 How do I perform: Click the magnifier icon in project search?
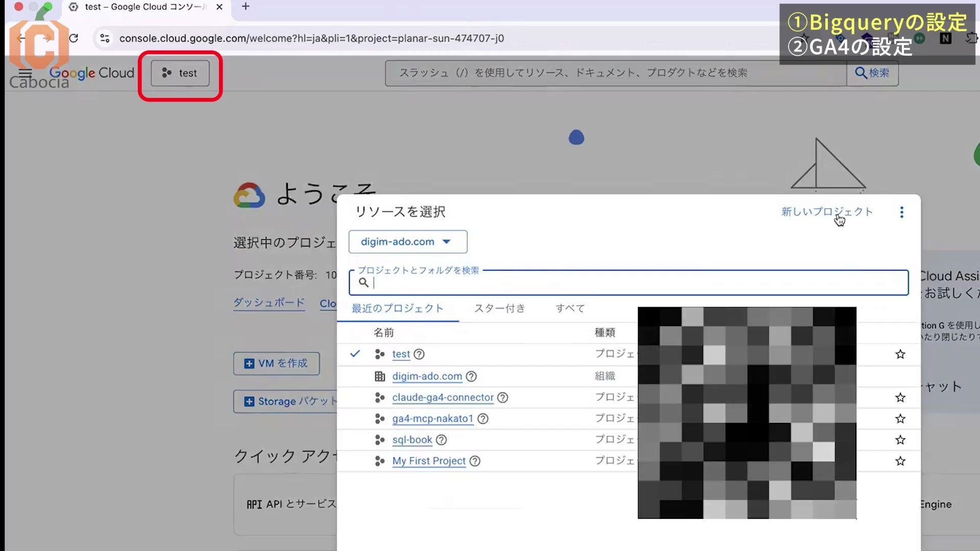[363, 283]
